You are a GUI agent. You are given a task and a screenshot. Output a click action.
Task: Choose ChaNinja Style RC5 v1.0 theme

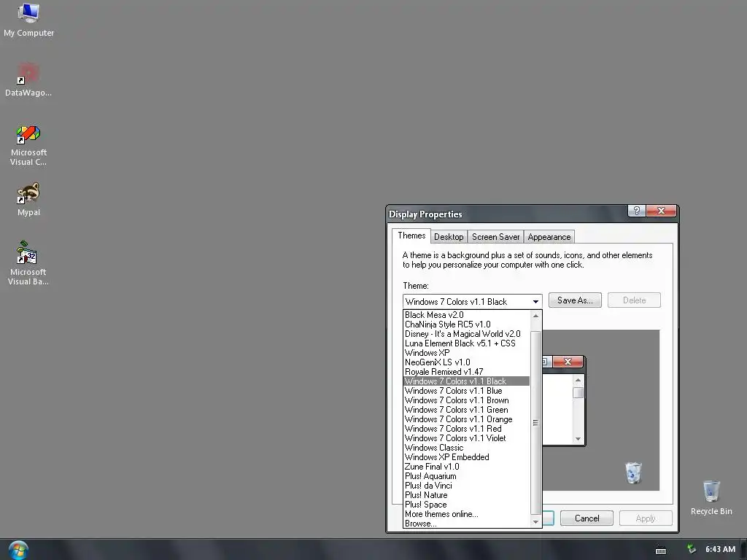tap(466, 324)
